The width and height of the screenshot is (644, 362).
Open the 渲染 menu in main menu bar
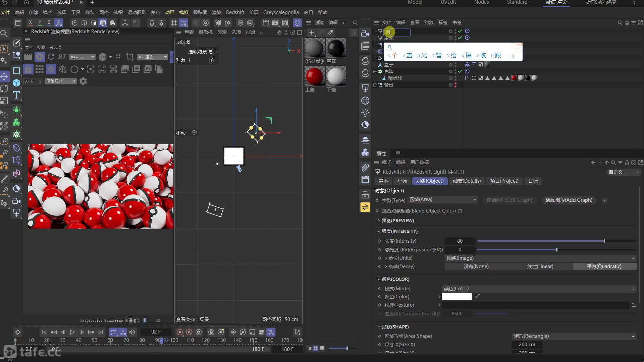[x=217, y=12]
